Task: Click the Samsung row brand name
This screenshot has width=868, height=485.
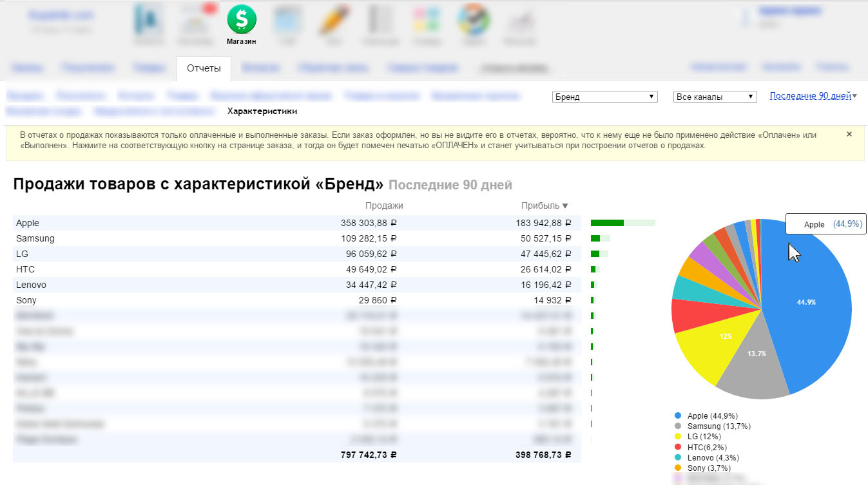Action: pos(35,238)
